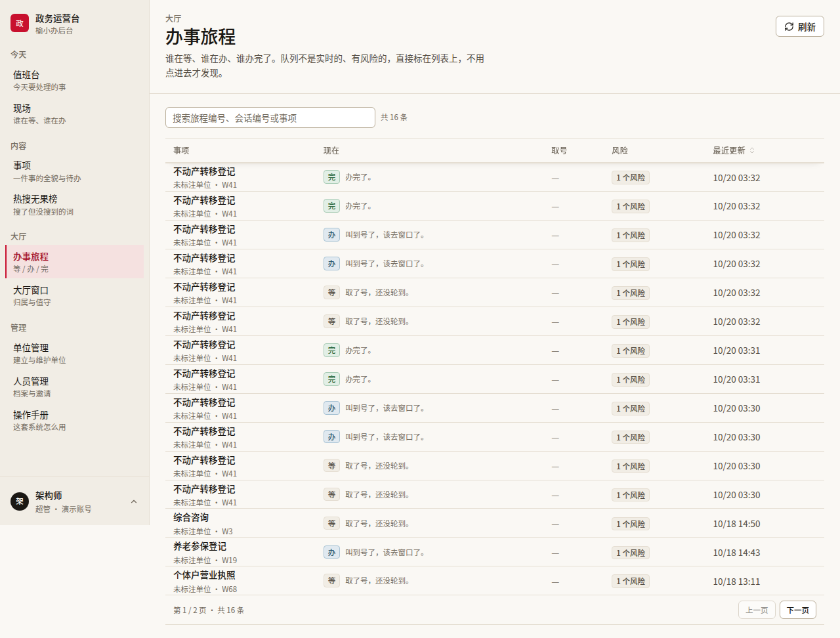Open 人员管理 in the sidebar

(74, 387)
